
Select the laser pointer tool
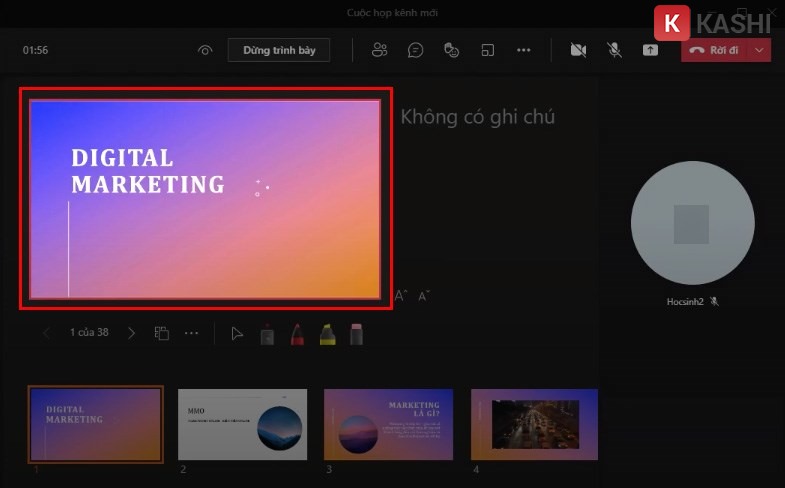tap(267, 335)
